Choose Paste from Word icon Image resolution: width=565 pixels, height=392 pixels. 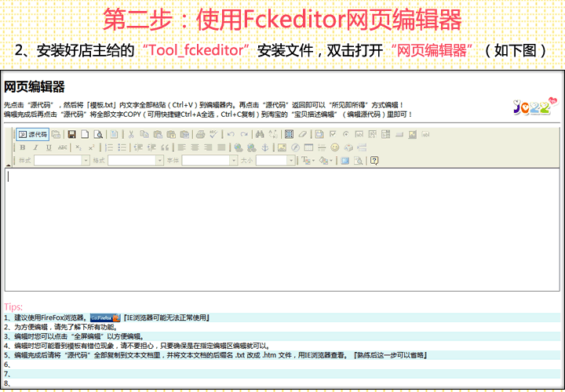pyautogui.click(x=184, y=134)
